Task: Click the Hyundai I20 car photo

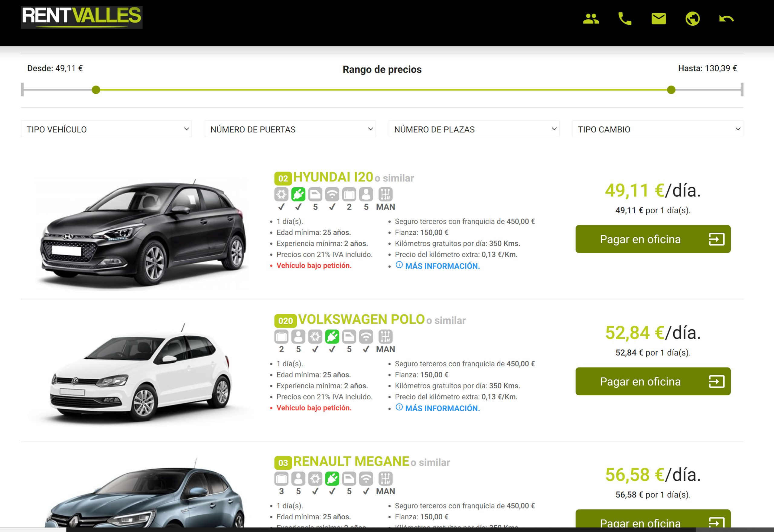Action: click(x=143, y=234)
